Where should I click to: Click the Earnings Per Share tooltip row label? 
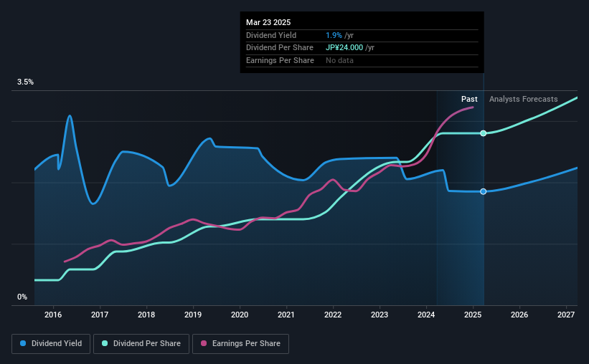(280, 60)
